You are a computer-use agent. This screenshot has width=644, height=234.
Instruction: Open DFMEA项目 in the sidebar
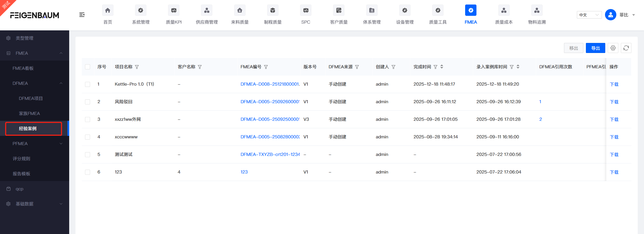(31, 98)
